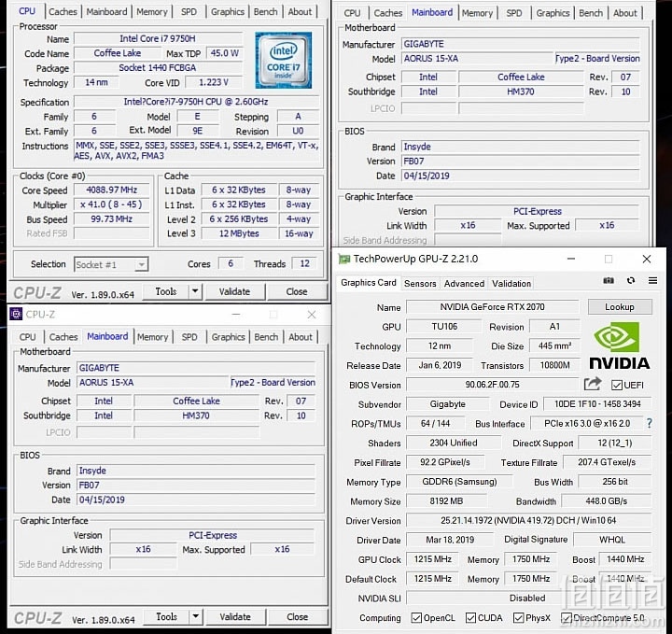
Task: Switch to Caches tab in top-left CPU-Z
Action: 63,11
